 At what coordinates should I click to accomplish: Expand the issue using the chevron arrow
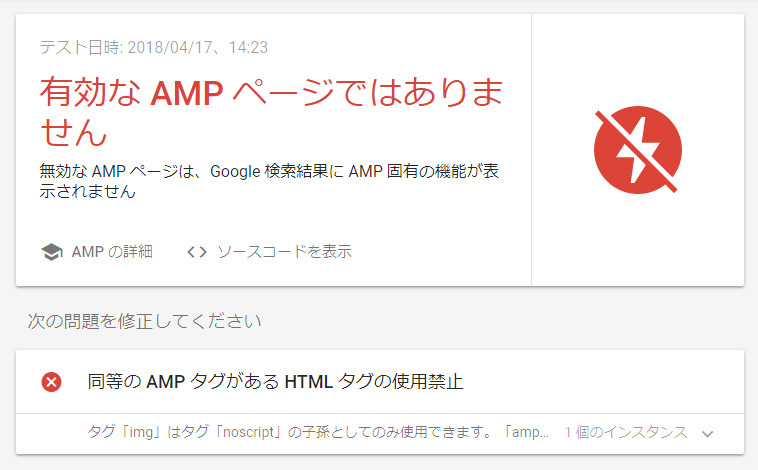708,433
